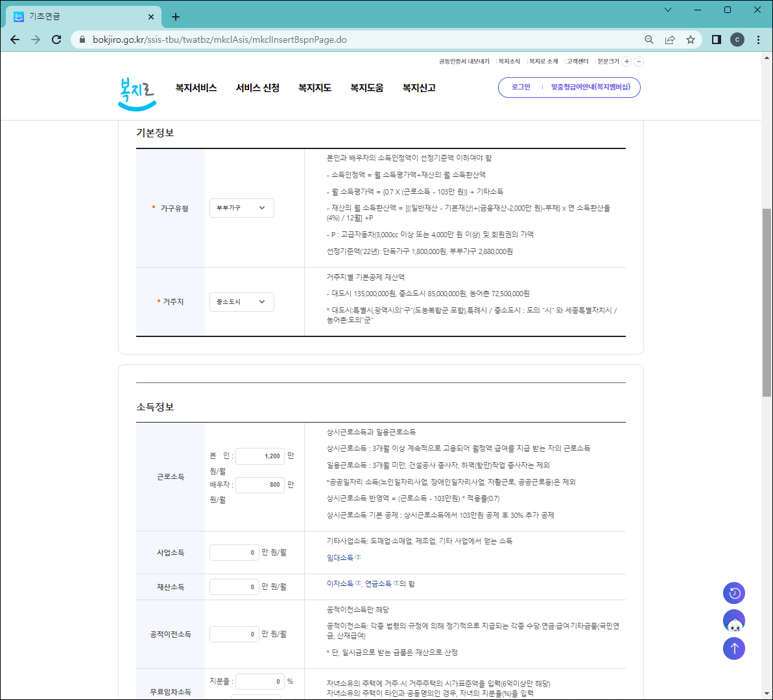Click the bookmark star in the address bar
Viewport: 773px width, 700px height.
690,39
